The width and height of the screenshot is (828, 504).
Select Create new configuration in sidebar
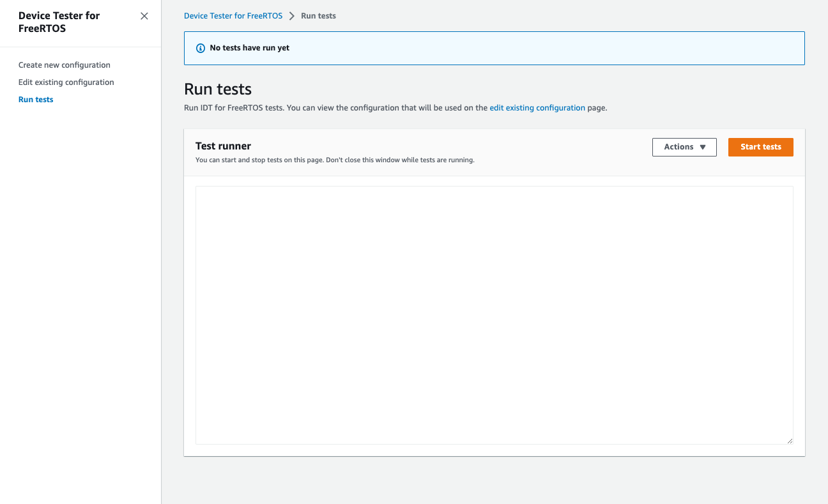(x=64, y=65)
